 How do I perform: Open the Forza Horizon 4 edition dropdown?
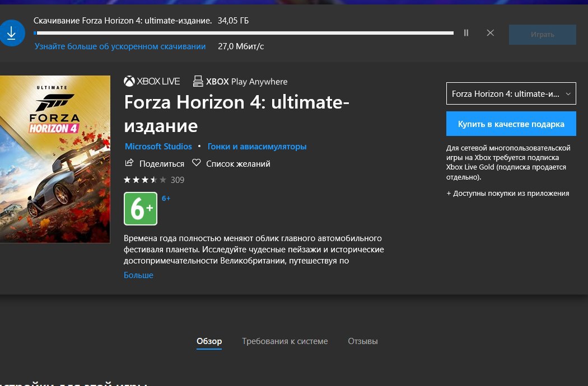tap(511, 93)
